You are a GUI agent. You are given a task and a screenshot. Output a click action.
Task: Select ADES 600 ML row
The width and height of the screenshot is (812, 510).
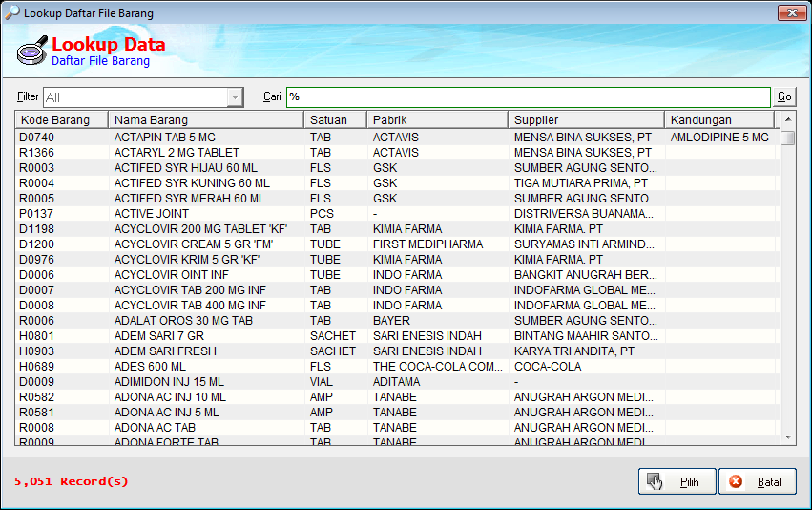coord(397,367)
